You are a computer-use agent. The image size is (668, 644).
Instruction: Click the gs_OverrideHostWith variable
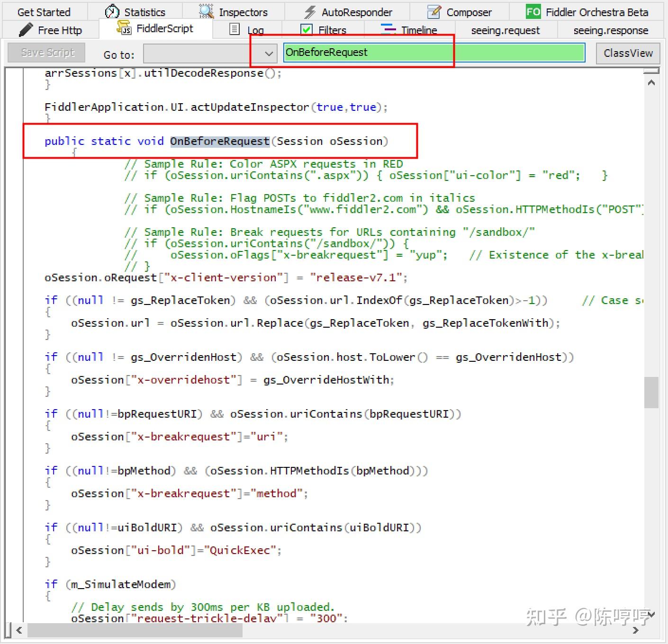pos(327,380)
